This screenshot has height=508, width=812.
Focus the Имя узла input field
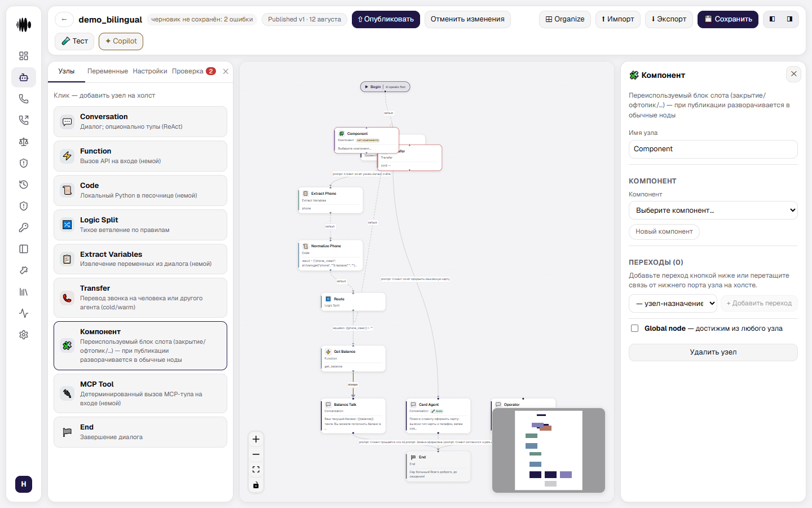(x=713, y=149)
